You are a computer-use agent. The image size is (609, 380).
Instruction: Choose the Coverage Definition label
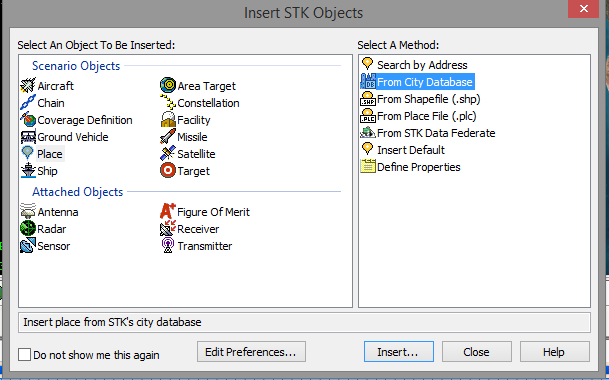tap(85, 120)
